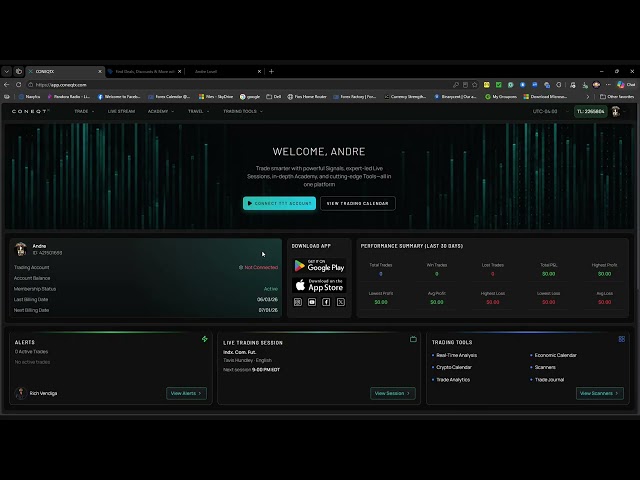Click the TL: ID badge in the header
This screenshot has width=640, height=480.
591,111
